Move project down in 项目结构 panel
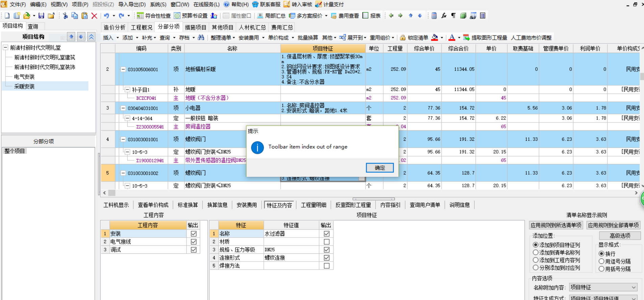Screen dimensions: 644x300 pyautogui.click(x=81, y=37)
